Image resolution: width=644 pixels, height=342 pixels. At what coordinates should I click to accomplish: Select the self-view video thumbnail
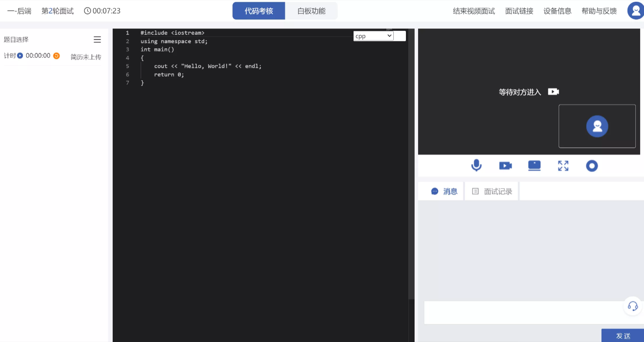point(597,126)
